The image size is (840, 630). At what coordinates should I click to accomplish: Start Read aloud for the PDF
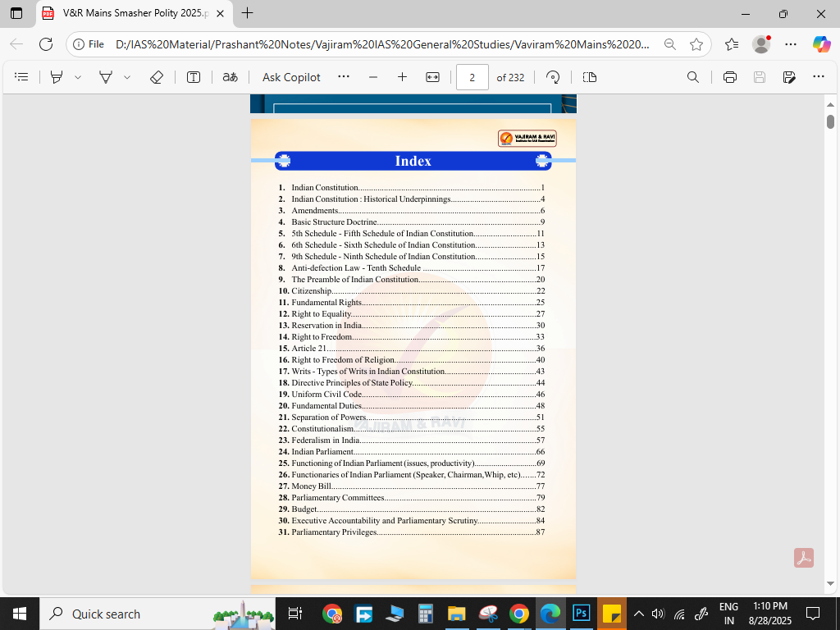pyautogui.click(x=231, y=77)
